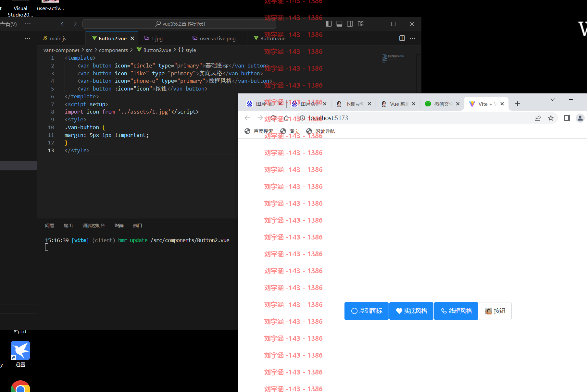Screen dimensions: 587x392
Task: Bookmark this page with star icon
Action: pyautogui.click(x=551, y=118)
